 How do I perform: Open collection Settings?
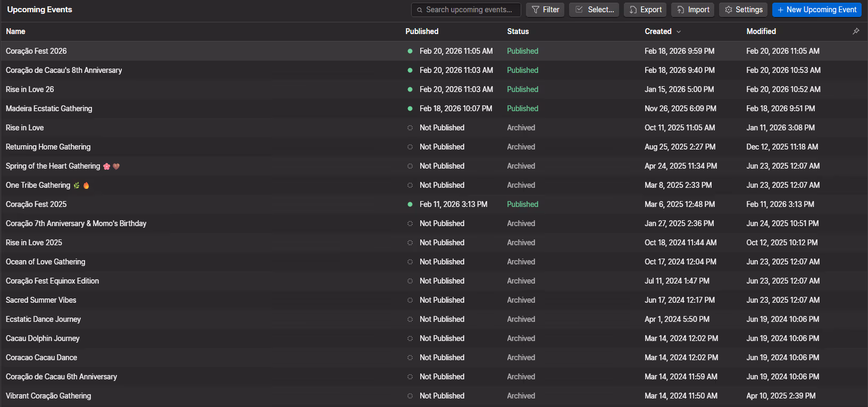click(744, 10)
